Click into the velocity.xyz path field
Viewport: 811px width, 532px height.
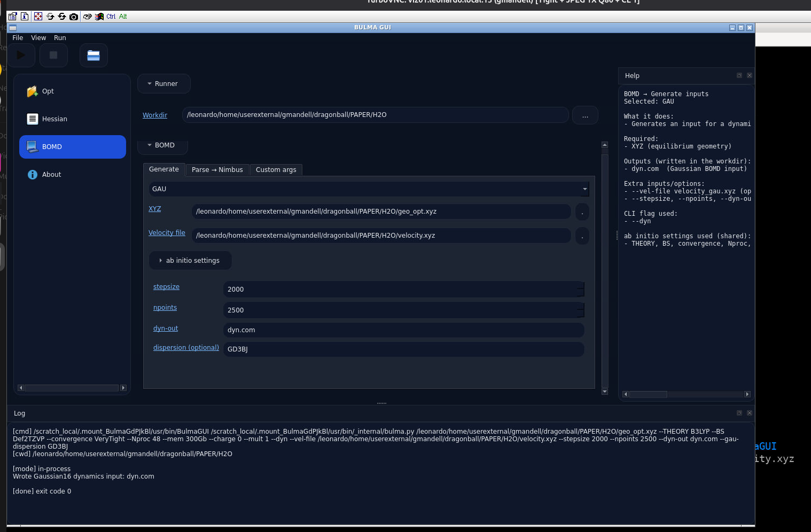pyautogui.click(x=381, y=236)
